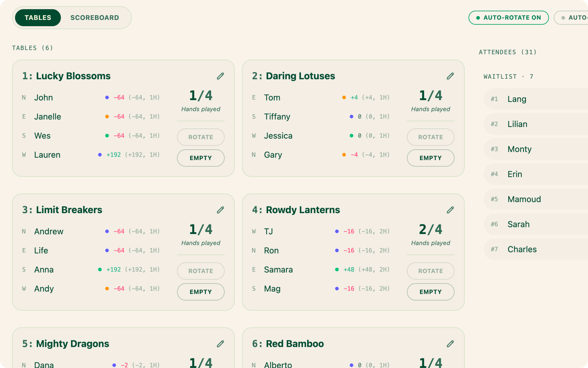The width and height of the screenshot is (588, 368).
Task: Toggle the Auto-Rotate On switch
Action: (509, 18)
